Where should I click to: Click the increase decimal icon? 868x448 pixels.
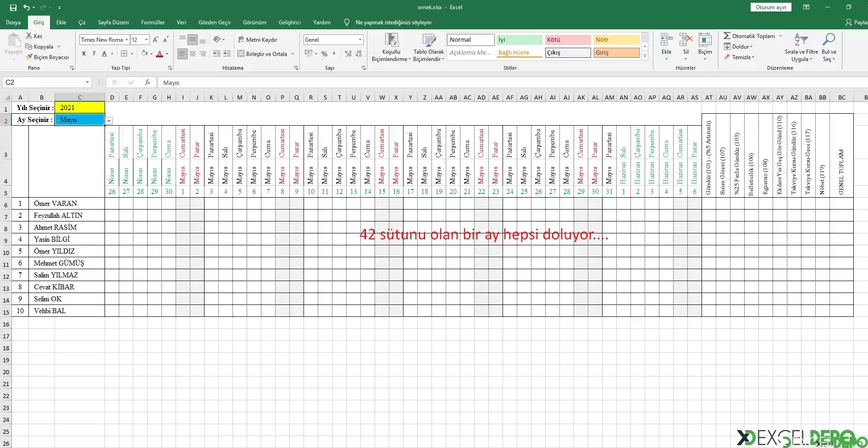[x=348, y=54]
